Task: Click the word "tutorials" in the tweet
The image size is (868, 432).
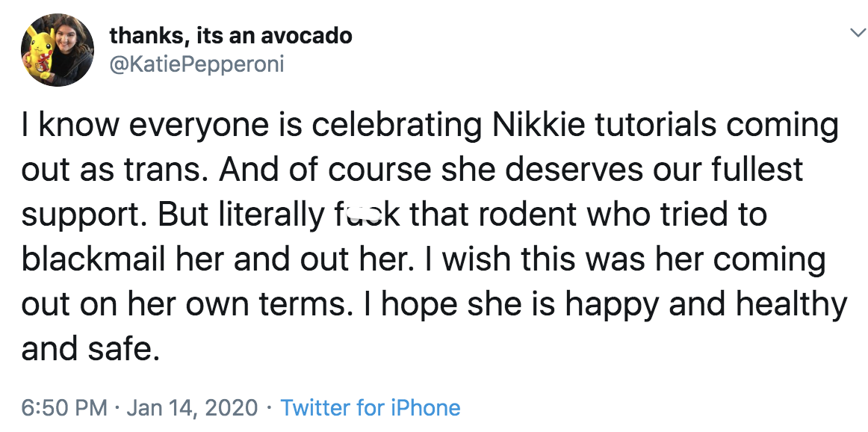Action: [648, 126]
